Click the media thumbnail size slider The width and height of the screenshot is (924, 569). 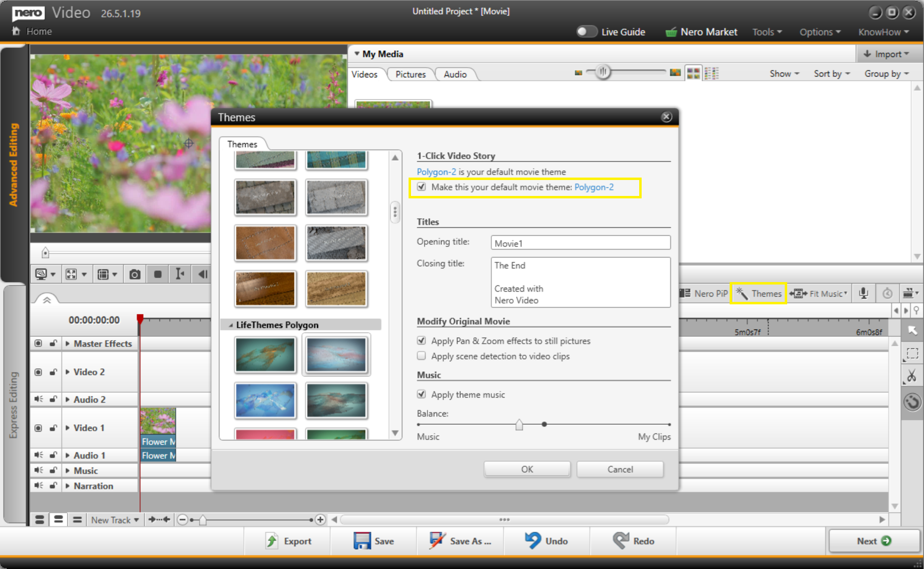click(x=603, y=73)
